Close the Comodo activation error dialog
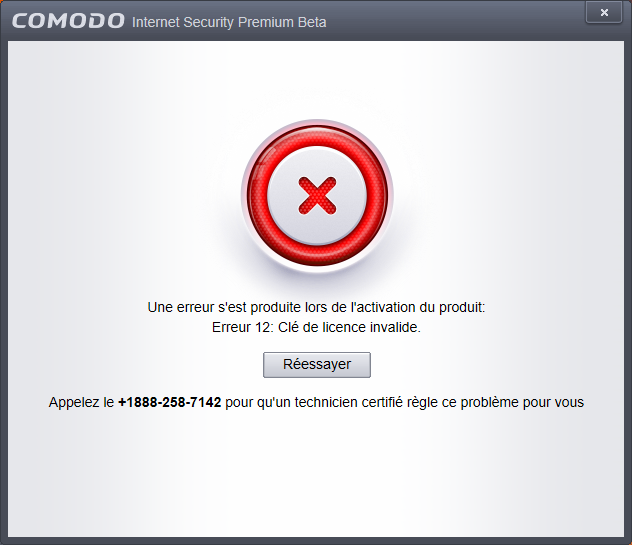The width and height of the screenshot is (632, 545). coord(604,12)
